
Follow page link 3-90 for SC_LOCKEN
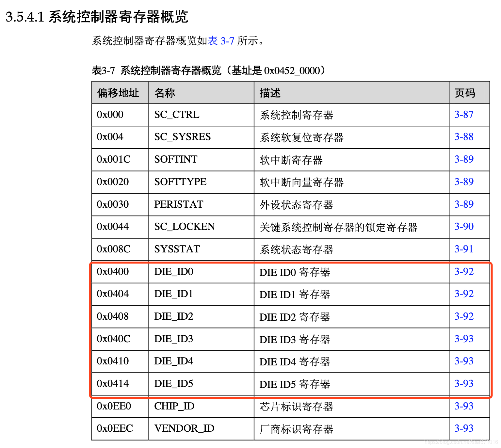pyautogui.click(x=464, y=227)
